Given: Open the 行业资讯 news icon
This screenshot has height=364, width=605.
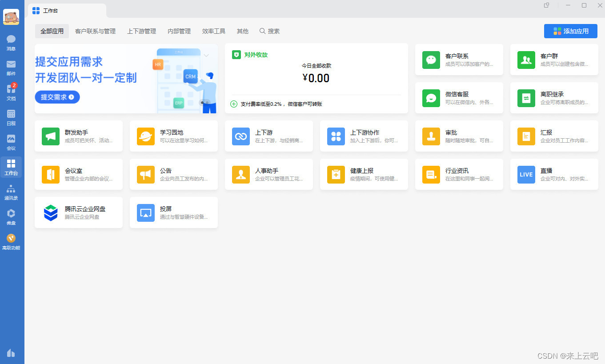Looking at the screenshot, I should [431, 174].
